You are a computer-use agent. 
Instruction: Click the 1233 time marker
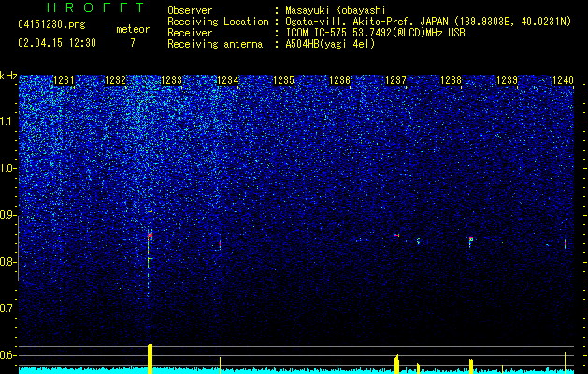click(x=171, y=80)
